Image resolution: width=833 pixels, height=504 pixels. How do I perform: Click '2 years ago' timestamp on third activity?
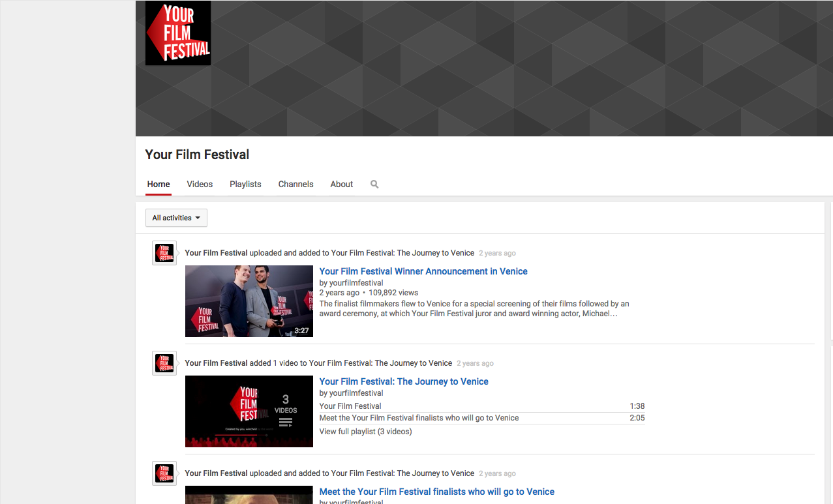coord(497,473)
